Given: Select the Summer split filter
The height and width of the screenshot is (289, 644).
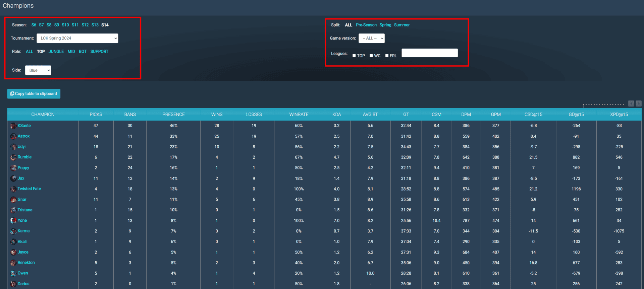Looking at the screenshot, I should point(401,25).
